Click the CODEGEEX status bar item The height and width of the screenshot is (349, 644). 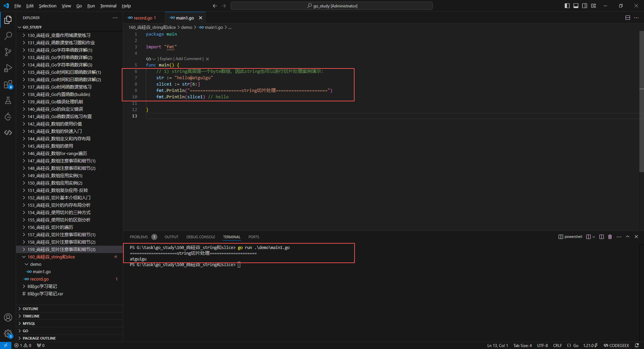tap(616, 345)
